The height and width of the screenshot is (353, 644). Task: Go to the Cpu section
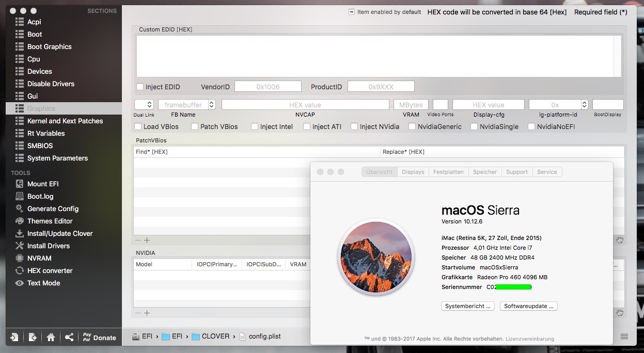coord(34,59)
